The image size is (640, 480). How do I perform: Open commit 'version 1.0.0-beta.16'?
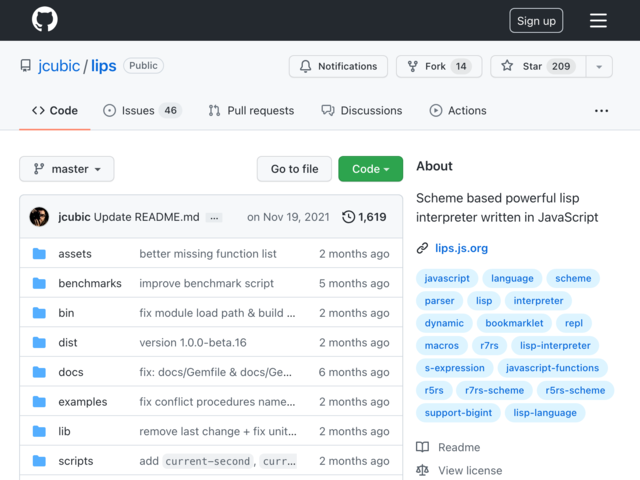(x=193, y=342)
